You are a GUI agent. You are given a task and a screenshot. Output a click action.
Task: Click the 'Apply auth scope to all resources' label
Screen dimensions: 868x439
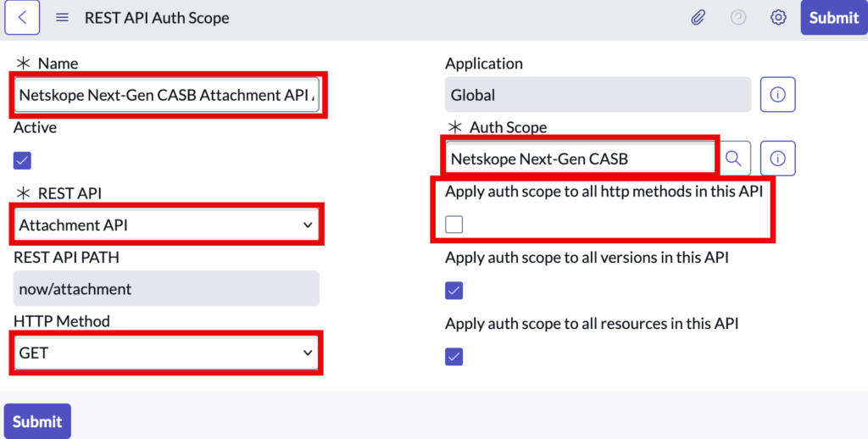coord(592,323)
